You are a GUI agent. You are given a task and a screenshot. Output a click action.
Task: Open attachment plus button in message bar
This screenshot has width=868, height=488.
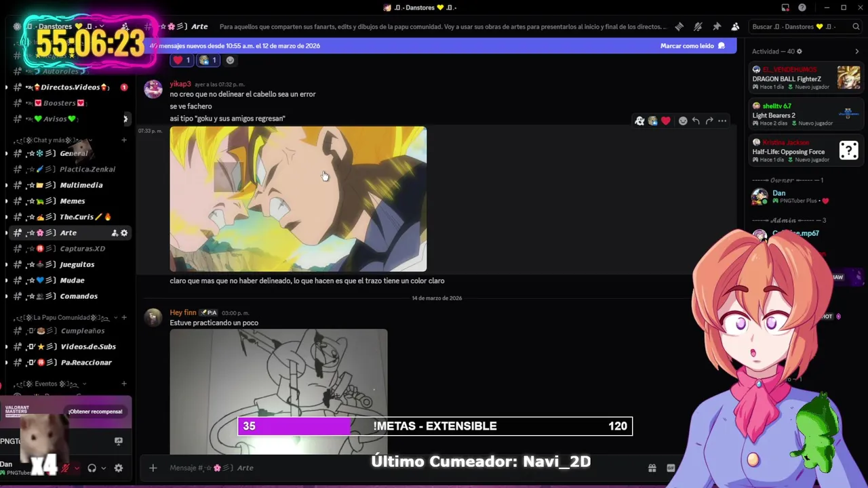click(x=153, y=468)
